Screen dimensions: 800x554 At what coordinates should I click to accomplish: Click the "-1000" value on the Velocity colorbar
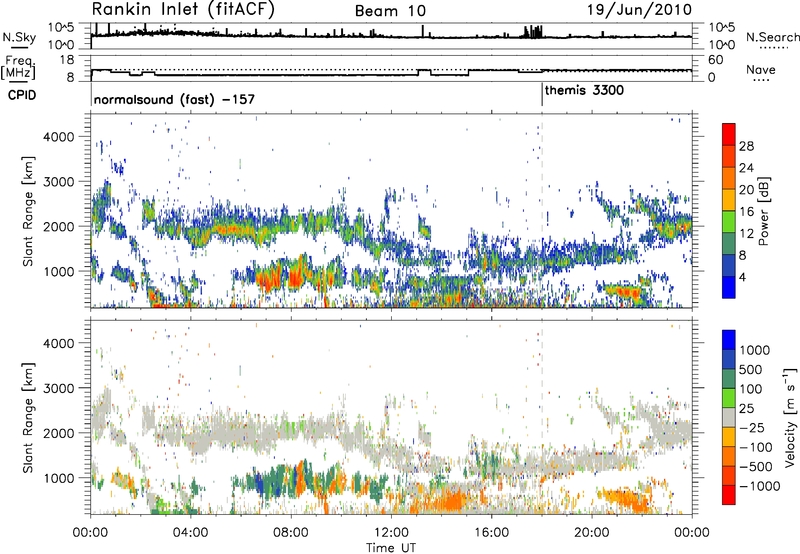[759, 486]
